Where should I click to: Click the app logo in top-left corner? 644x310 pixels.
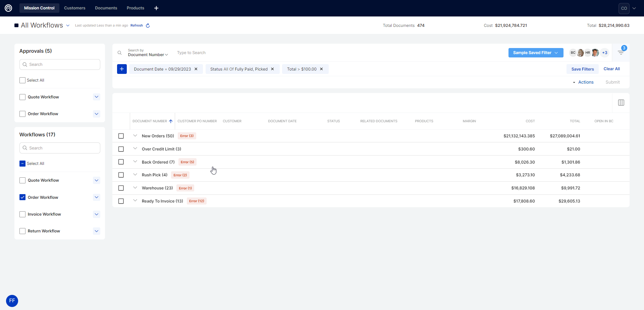pos(8,8)
